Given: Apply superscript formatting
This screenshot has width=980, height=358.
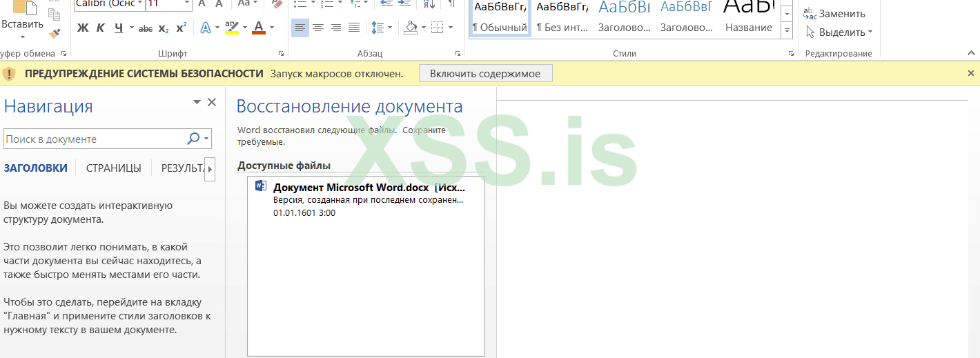Looking at the screenshot, I should pos(181,28).
